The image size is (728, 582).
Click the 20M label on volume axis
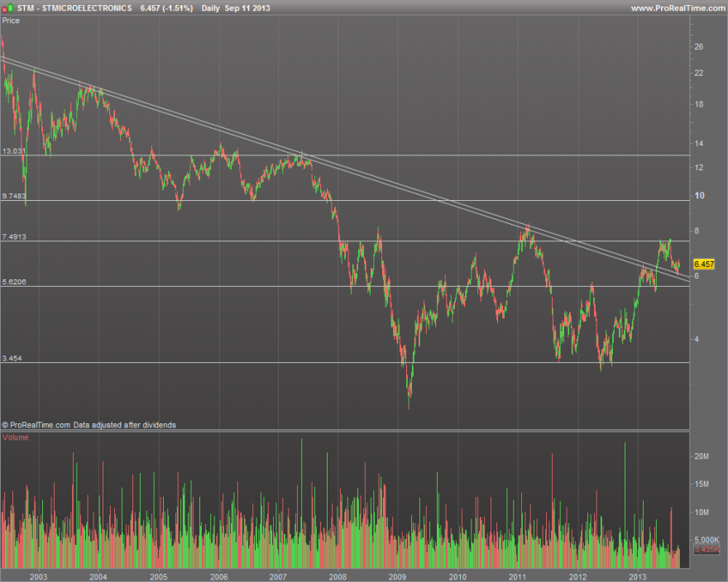(702, 456)
